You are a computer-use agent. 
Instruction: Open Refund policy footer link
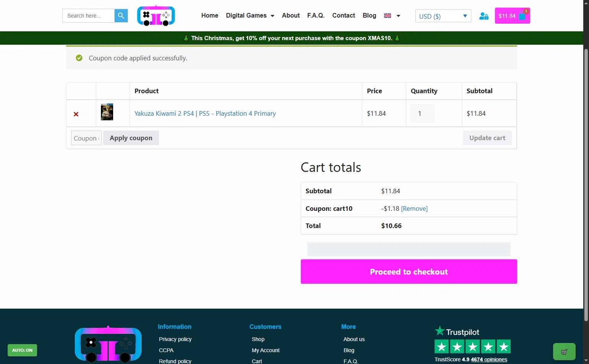tap(175, 361)
